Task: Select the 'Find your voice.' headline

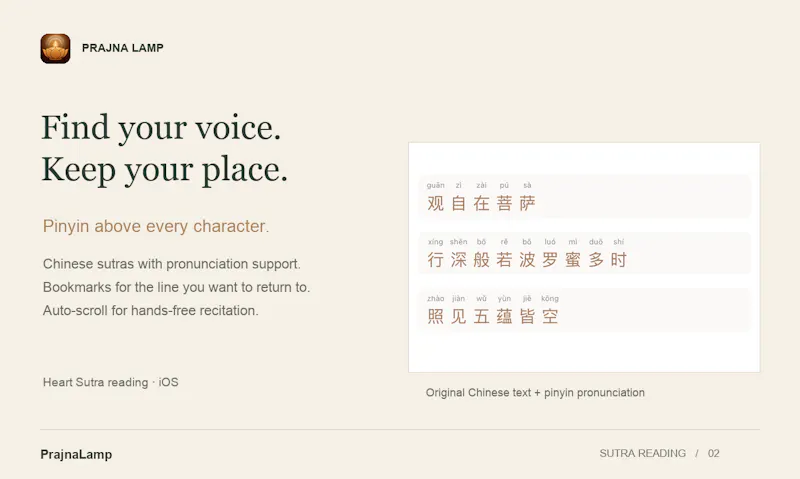Action: click(x=161, y=127)
